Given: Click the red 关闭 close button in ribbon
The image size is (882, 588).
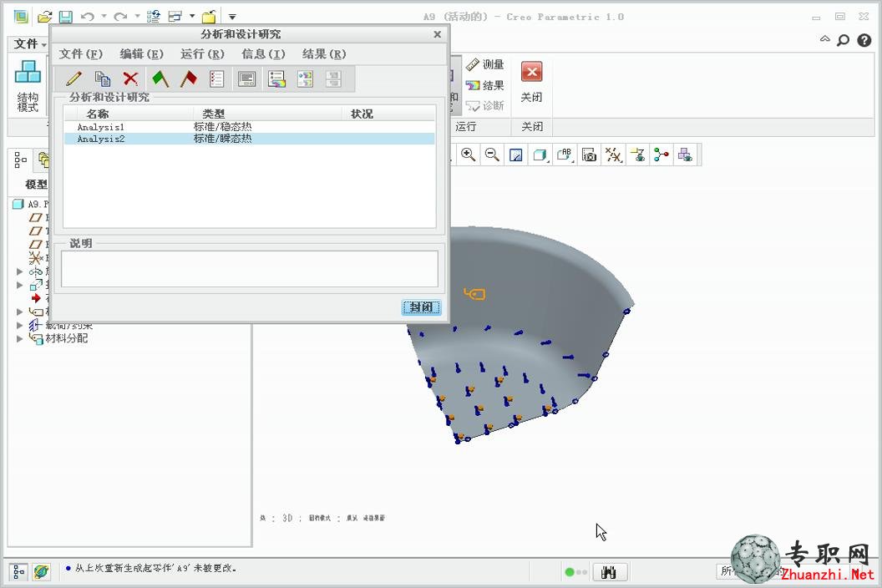Looking at the screenshot, I should (531, 82).
